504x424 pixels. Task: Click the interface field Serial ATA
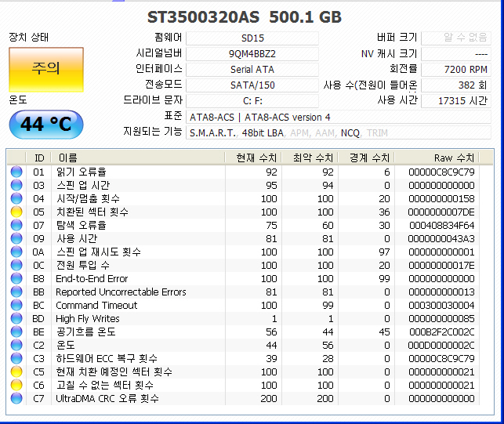click(252, 70)
